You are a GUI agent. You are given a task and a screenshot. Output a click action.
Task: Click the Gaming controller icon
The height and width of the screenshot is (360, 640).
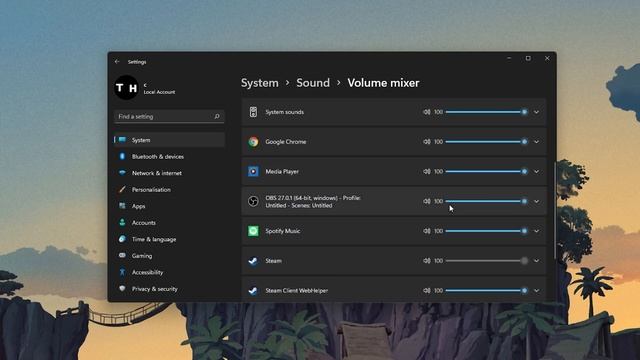tap(122, 256)
